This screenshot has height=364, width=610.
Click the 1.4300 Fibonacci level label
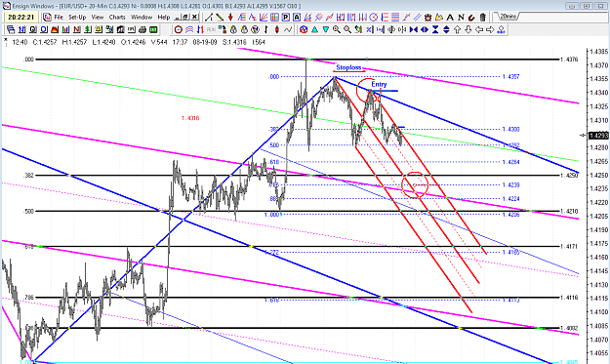pyautogui.click(x=510, y=129)
